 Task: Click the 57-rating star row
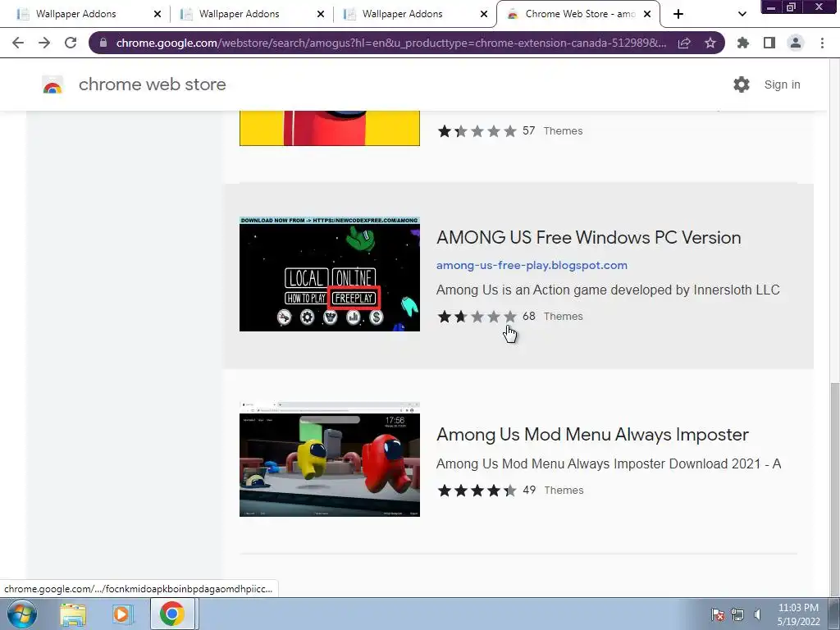click(x=477, y=131)
